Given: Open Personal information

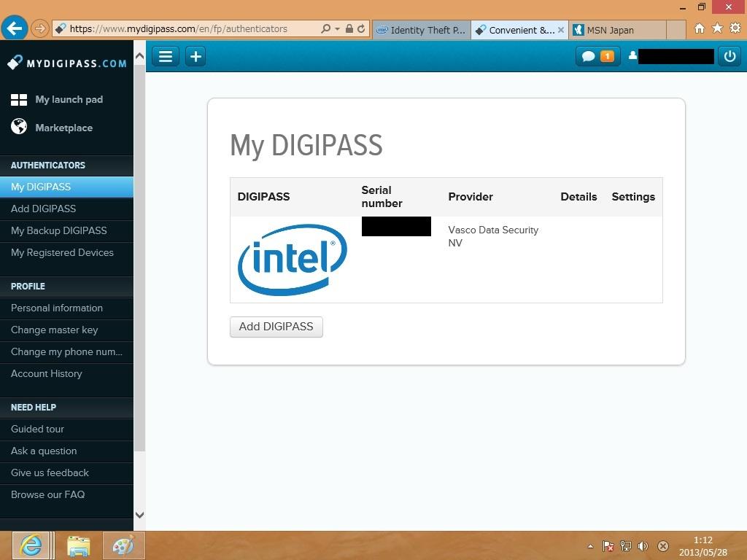Looking at the screenshot, I should point(66,308).
